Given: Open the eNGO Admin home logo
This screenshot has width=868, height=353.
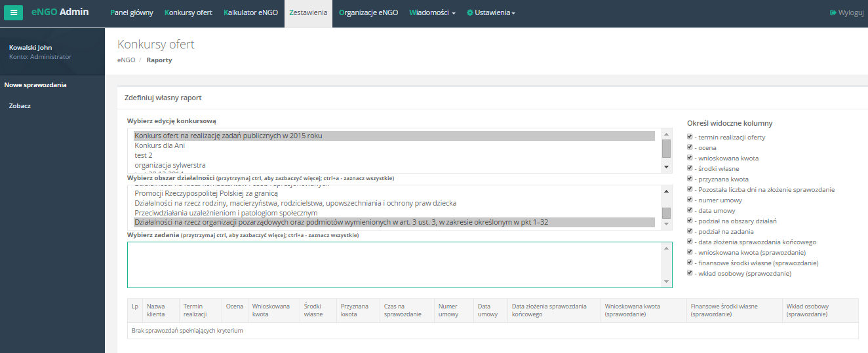Looking at the screenshot, I should 60,12.
